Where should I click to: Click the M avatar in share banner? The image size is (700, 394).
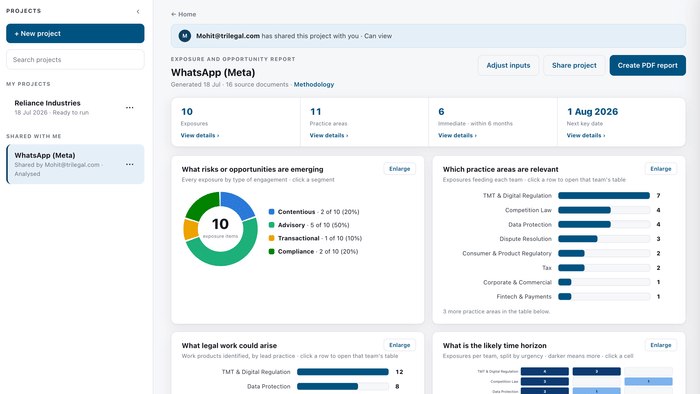[x=185, y=36]
